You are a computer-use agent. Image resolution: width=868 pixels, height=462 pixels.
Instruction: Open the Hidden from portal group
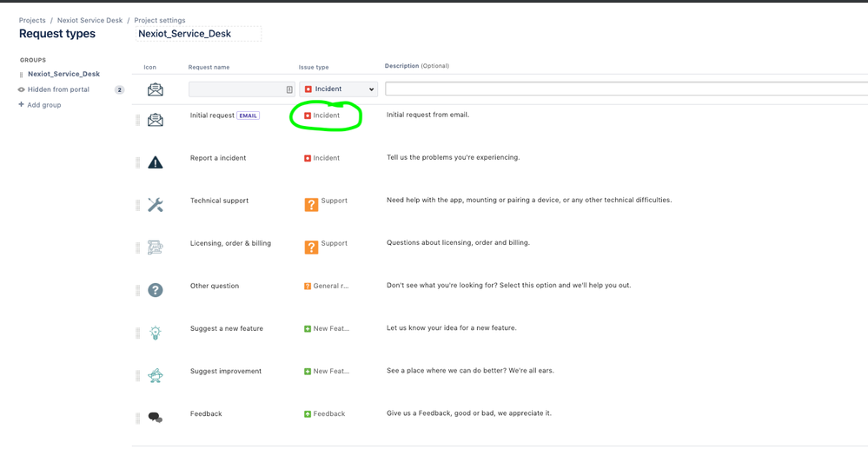(58, 89)
